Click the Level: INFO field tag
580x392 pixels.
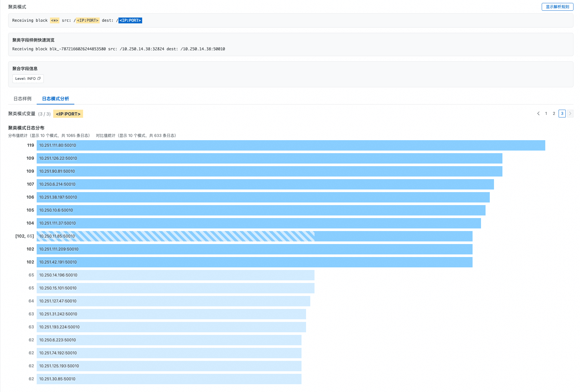(x=25, y=79)
